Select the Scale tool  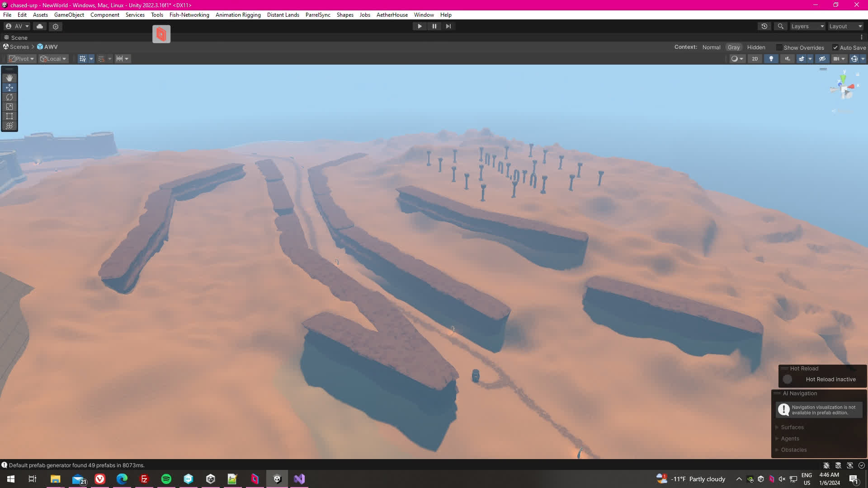(x=9, y=107)
